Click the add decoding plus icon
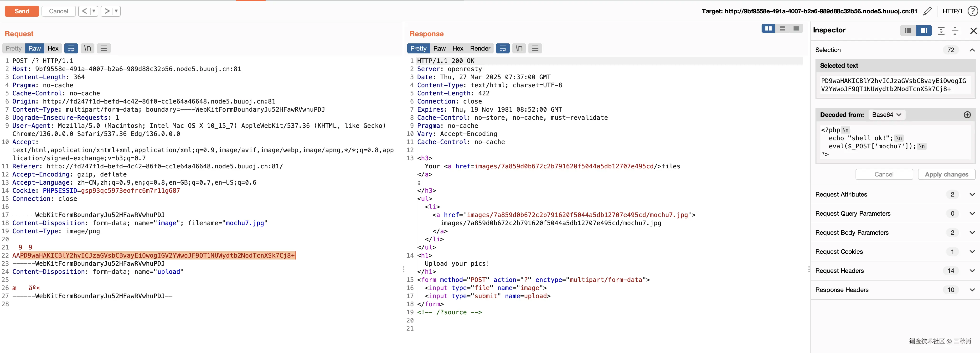Screen dimensions: 980x353 click(x=967, y=115)
